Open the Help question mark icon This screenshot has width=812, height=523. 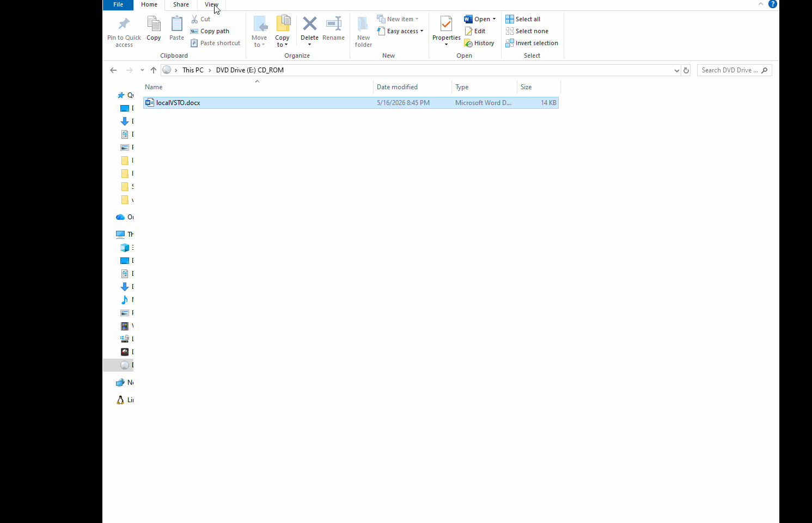click(772, 4)
